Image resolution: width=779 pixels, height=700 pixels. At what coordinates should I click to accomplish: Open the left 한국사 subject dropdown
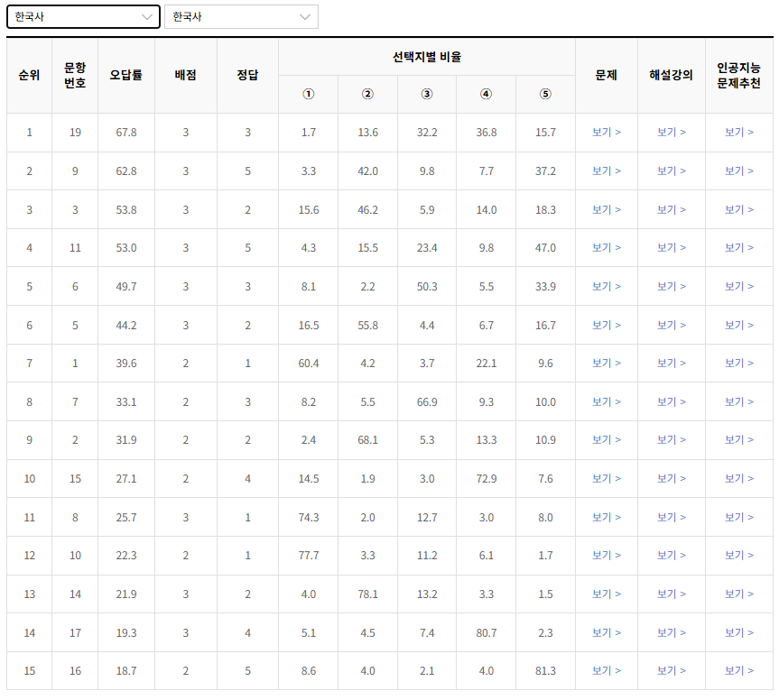pyautogui.click(x=83, y=16)
